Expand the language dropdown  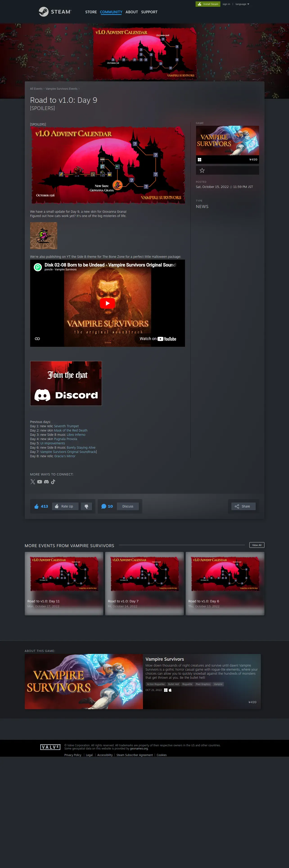(x=242, y=4)
